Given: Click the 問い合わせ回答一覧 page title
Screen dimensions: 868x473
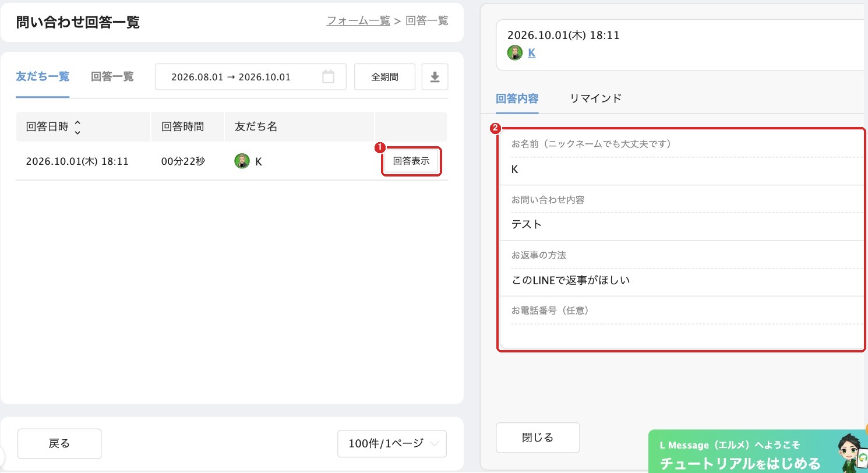Looking at the screenshot, I should click(78, 22).
